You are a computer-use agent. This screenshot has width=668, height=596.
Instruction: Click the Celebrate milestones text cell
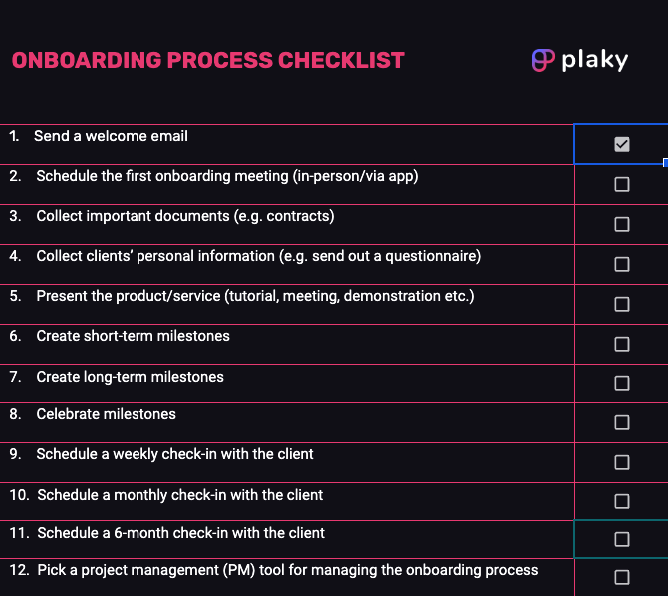[x=106, y=414]
